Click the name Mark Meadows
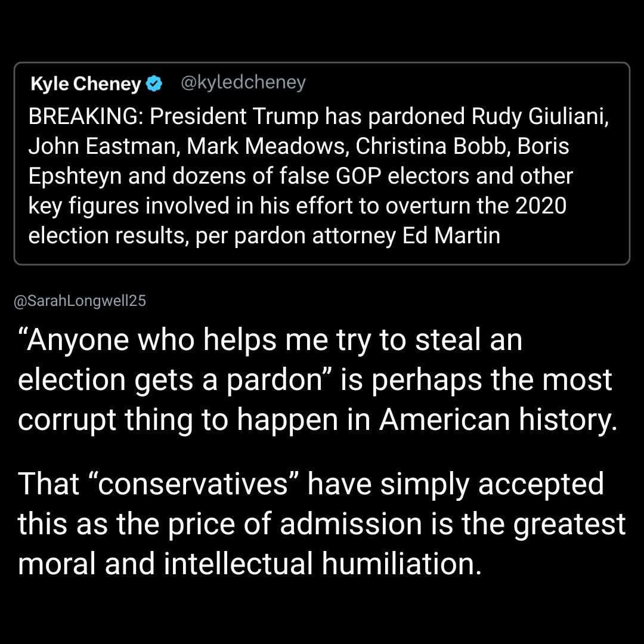644x644 pixels. tap(252, 146)
